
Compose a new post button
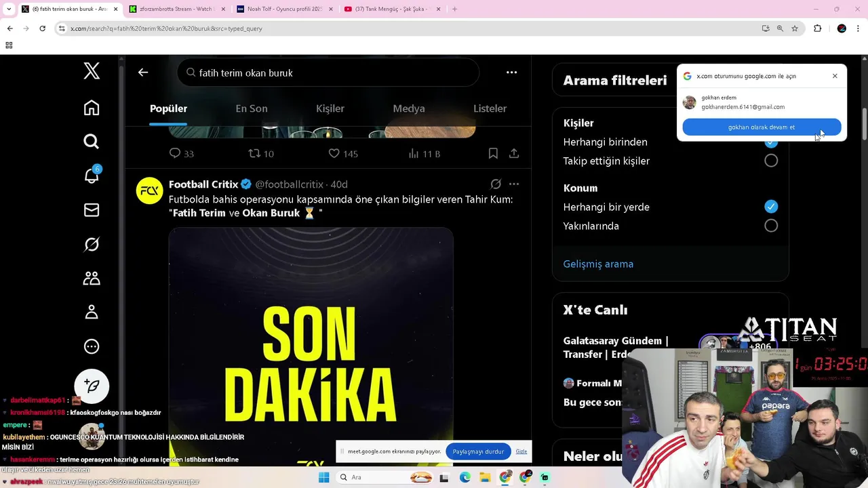tap(92, 386)
